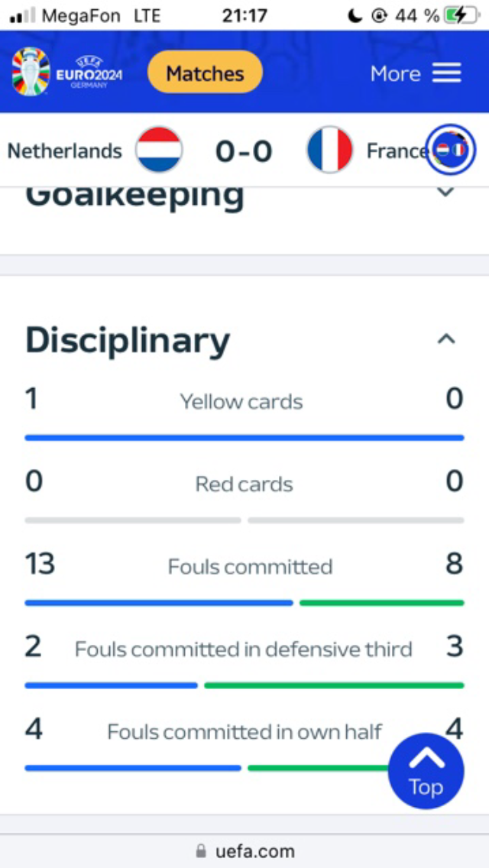Open the UEFA EURO 2024 logo home
The image size is (489, 868).
point(66,73)
